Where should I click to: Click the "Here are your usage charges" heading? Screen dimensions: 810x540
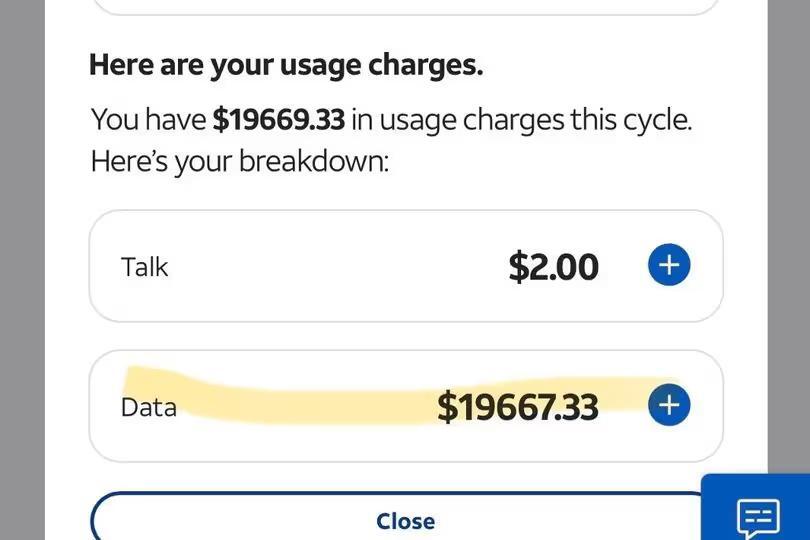point(286,66)
